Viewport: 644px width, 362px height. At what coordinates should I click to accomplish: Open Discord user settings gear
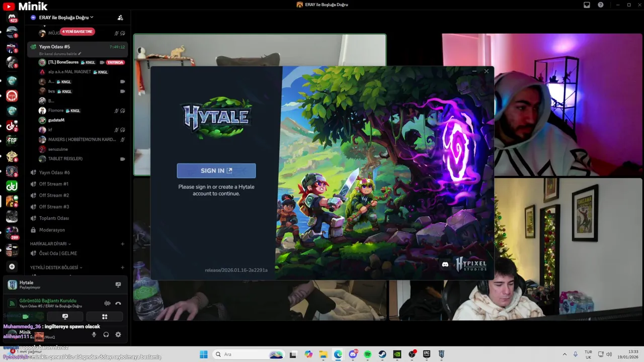(x=118, y=335)
